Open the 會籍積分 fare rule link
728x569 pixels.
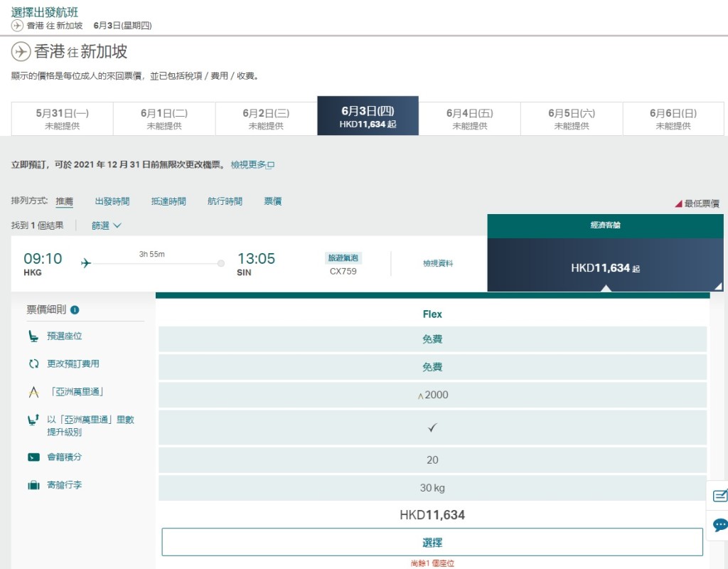64,457
